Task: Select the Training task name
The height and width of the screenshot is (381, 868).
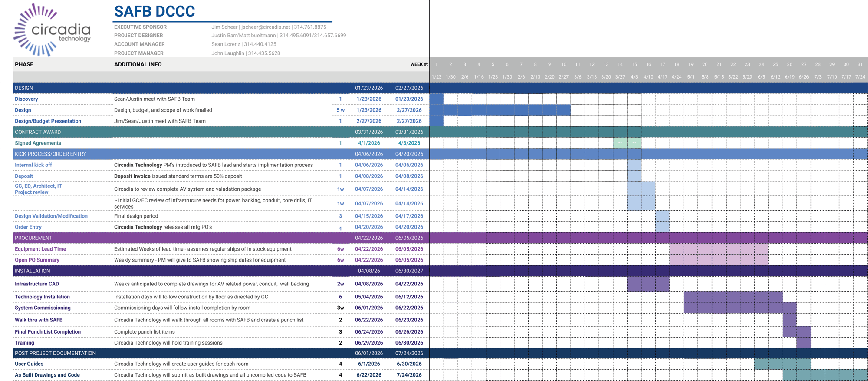Action: click(x=24, y=343)
